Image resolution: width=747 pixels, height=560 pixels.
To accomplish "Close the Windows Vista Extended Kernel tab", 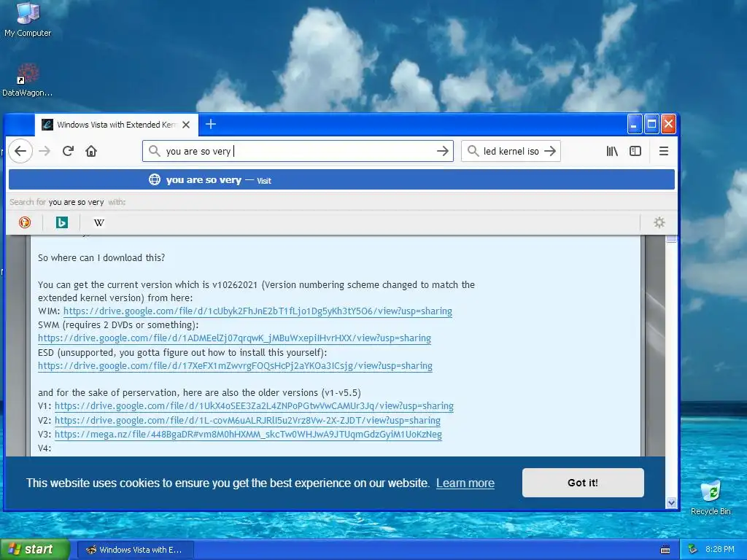I will tap(186, 125).
